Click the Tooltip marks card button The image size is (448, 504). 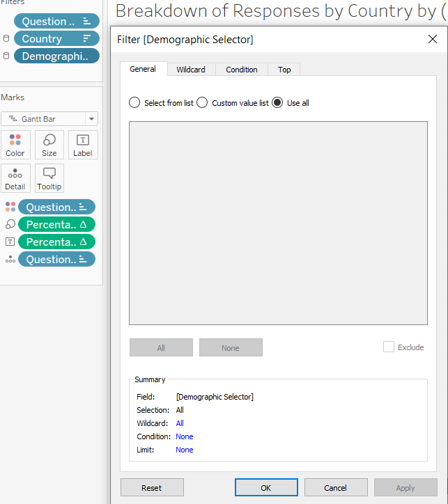tap(49, 178)
